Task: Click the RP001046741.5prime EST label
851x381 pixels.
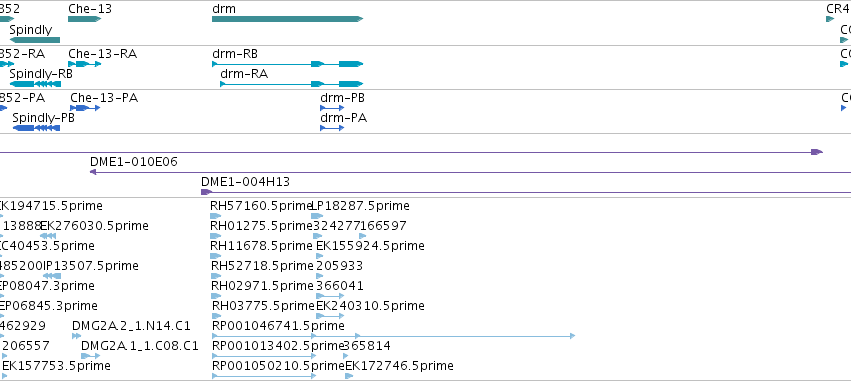Action: pos(278,326)
